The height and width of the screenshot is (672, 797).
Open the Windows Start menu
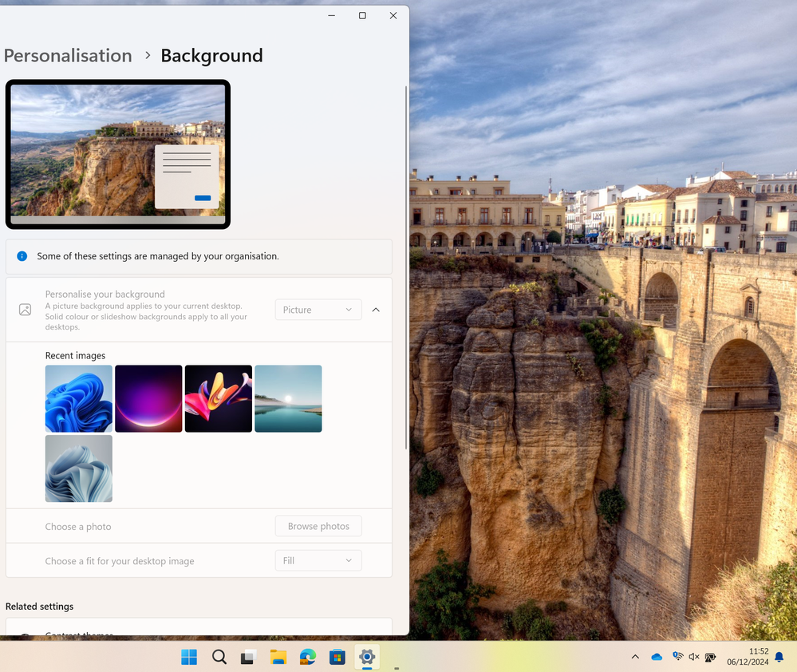point(189,657)
